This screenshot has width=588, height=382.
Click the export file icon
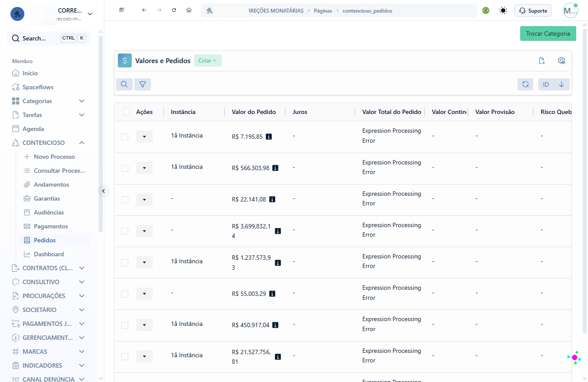pos(542,60)
